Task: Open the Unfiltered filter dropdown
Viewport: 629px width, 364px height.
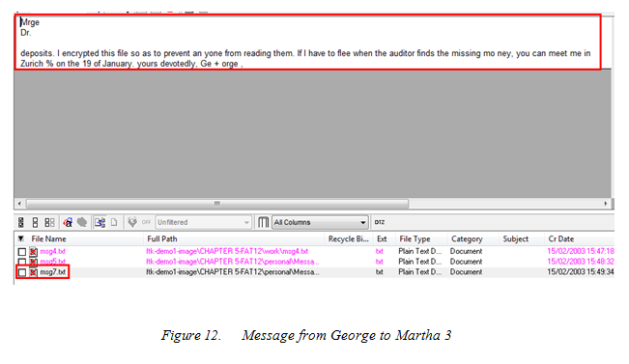Action: click(x=203, y=222)
